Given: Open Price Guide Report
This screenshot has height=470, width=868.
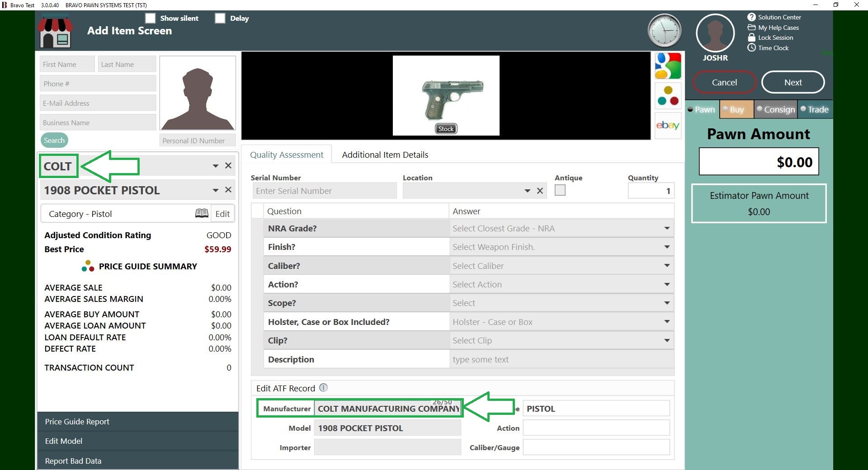Looking at the screenshot, I should 138,422.
